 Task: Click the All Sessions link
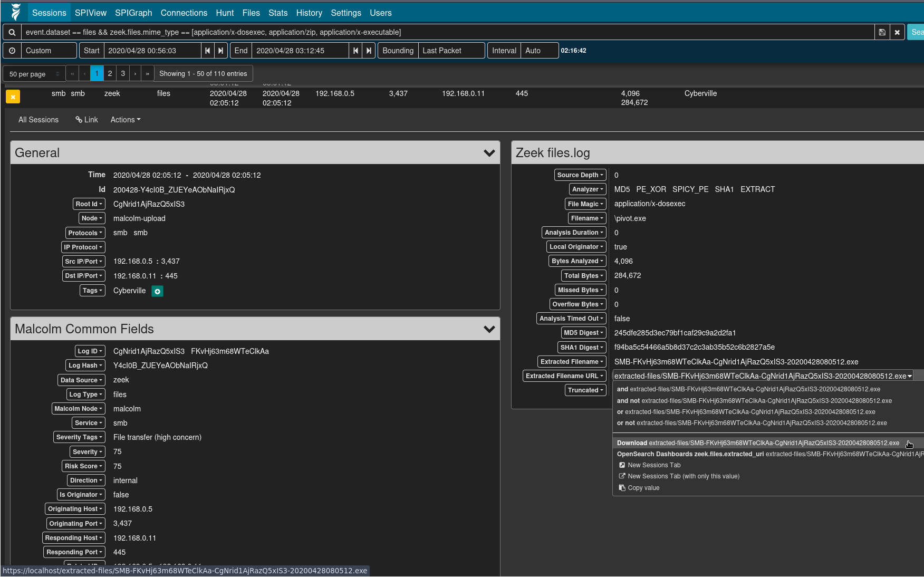(38, 120)
